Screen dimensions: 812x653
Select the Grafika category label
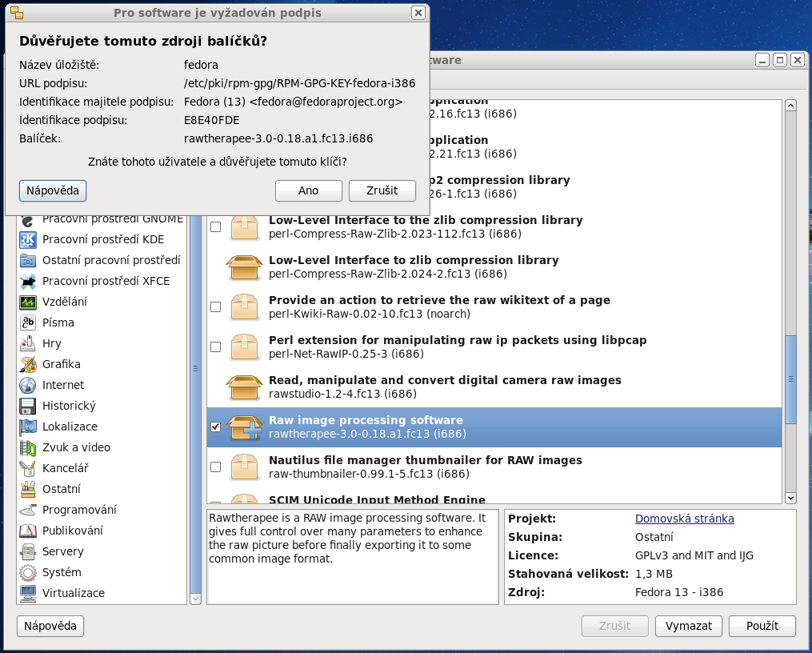click(x=61, y=364)
